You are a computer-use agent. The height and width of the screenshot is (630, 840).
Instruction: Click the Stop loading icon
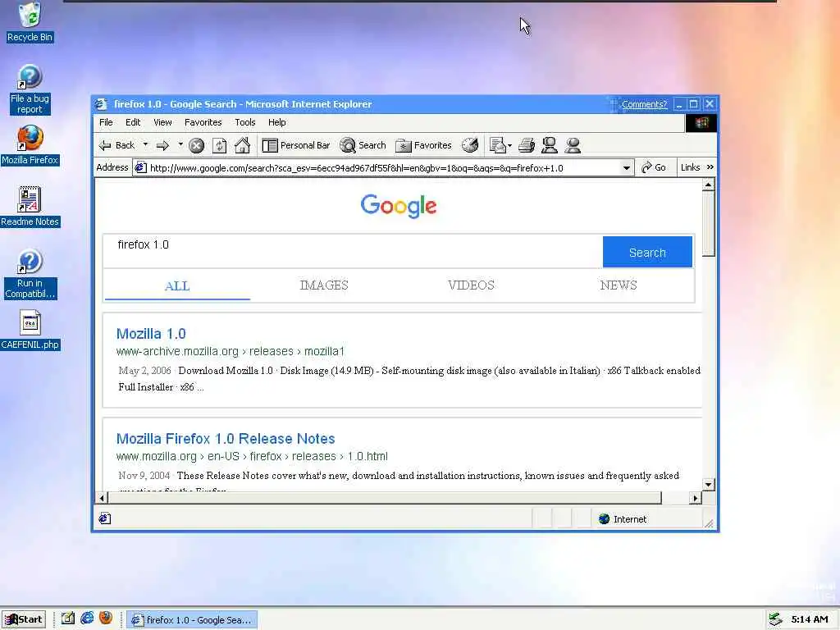[197, 145]
